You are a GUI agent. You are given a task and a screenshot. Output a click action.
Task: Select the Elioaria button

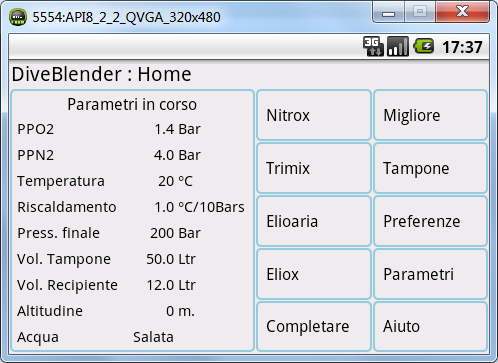coord(314,221)
